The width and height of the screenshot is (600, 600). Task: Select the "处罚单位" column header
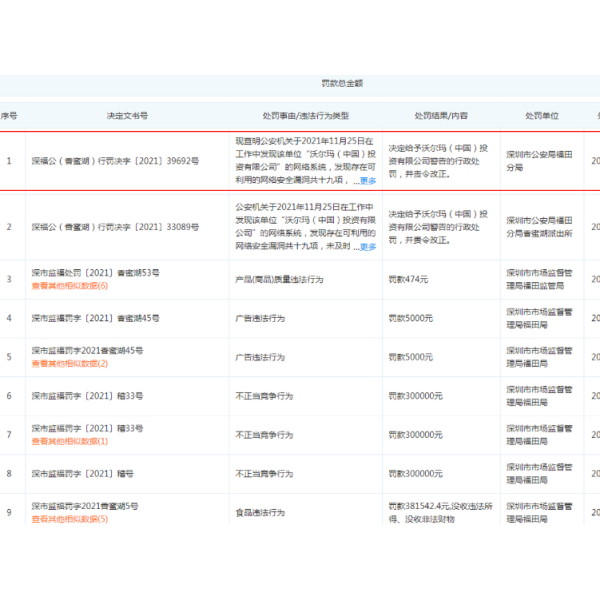(x=542, y=116)
